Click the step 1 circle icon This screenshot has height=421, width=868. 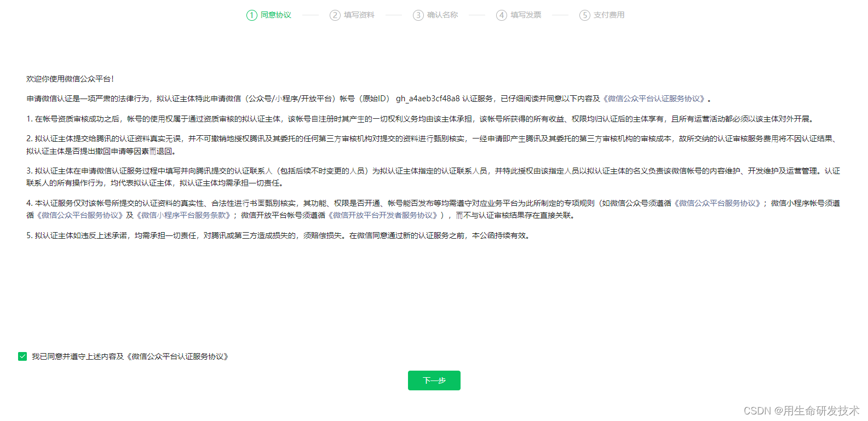pos(252,15)
